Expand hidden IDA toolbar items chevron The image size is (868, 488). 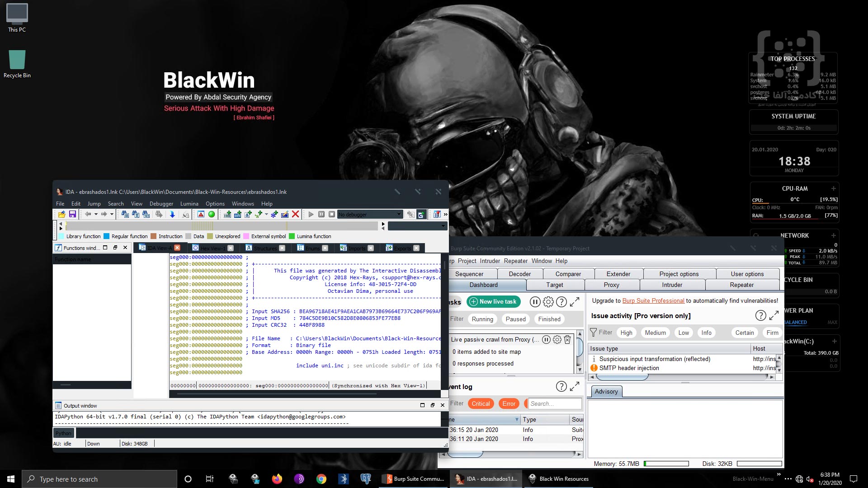pos(445,214)
